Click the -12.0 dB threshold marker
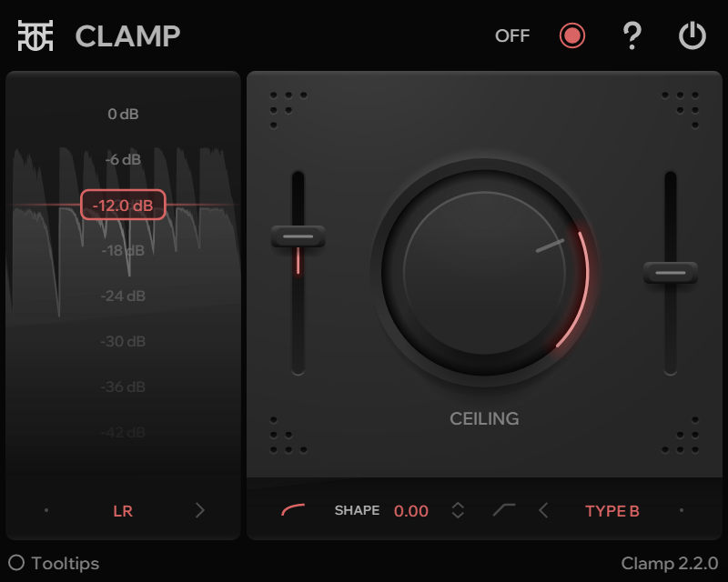The width and height of the screenshot is (728, 582). pos(123,205)
